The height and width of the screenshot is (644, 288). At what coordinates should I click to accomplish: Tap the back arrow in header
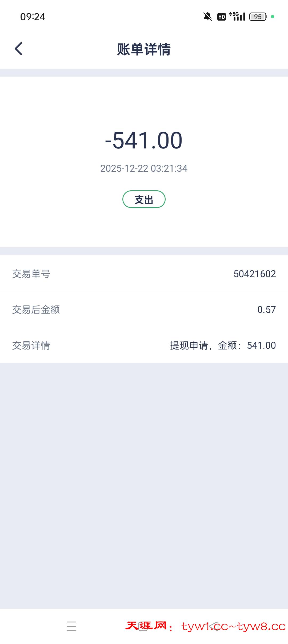[x=19, y=49]
